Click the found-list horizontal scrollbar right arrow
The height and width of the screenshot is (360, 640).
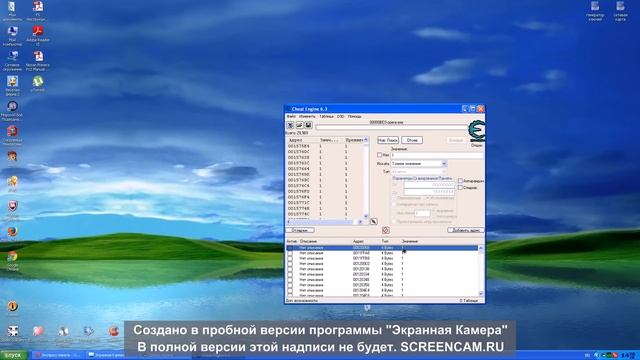(x=360, y=222)
